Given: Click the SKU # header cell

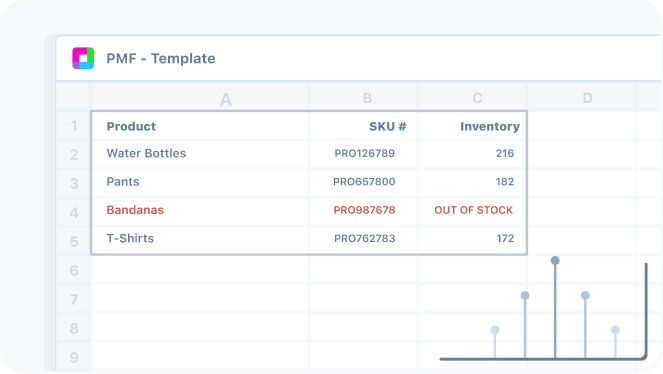Looking at the screenshot, I should click(x=363, y=126).
